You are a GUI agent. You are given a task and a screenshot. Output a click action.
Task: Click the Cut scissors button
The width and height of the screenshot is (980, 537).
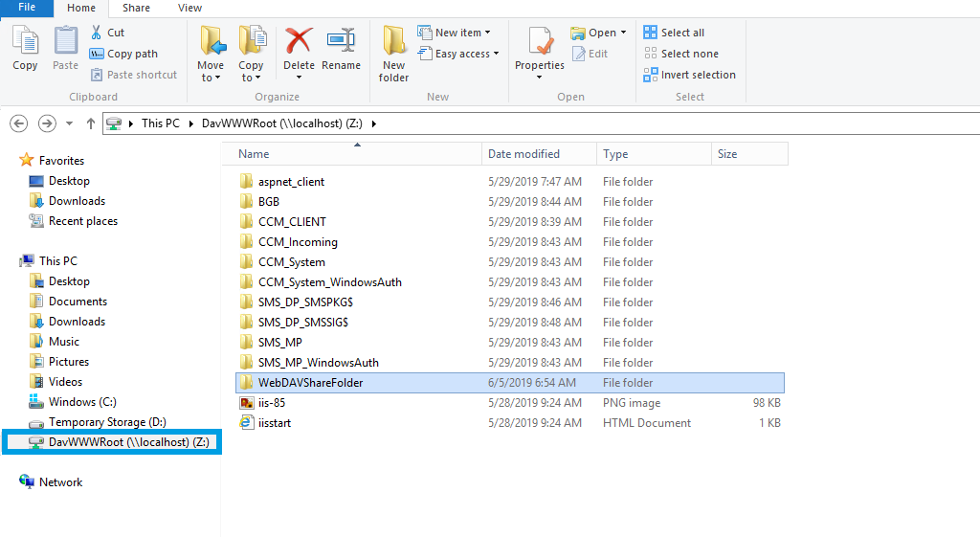(x=107, y=33)
